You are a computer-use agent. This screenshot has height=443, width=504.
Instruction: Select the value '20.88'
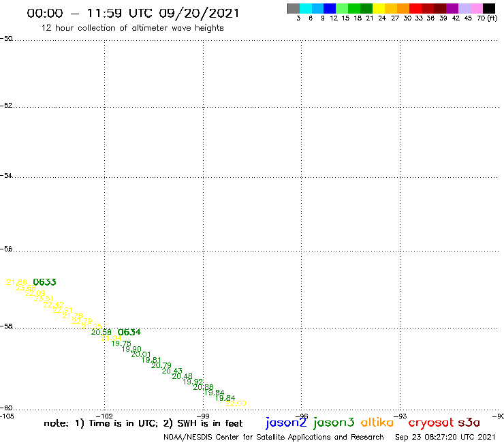click(x=203, y=387)
